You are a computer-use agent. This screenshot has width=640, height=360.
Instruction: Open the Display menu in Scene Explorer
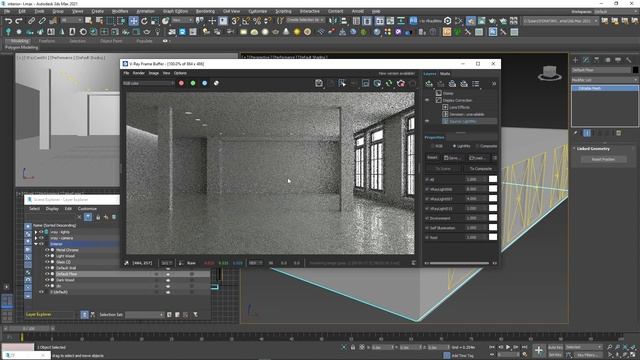click(52, 209)
